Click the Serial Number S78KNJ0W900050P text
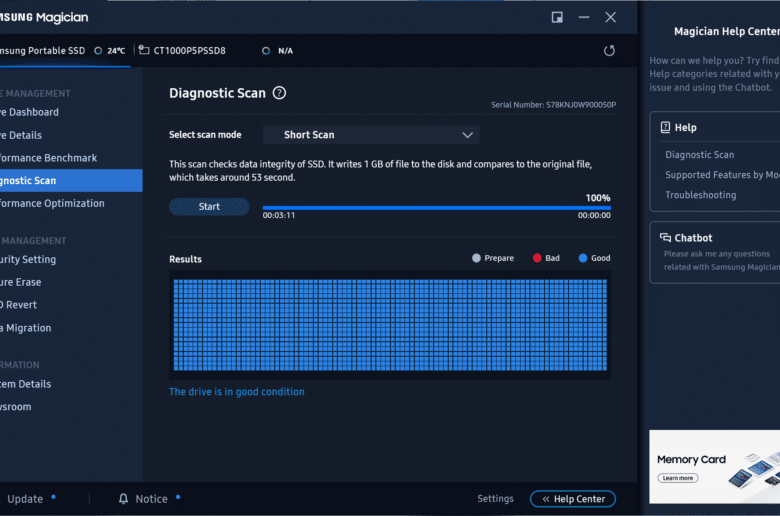The width and height of the screenshot is (780, 516). pos(554,104)
